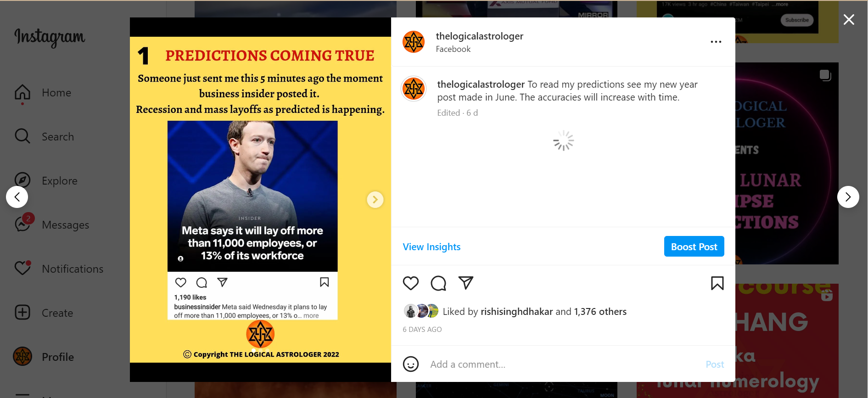Click the Profile avatar icon
This screenshot has height=398, width=868.
point(22,356)
